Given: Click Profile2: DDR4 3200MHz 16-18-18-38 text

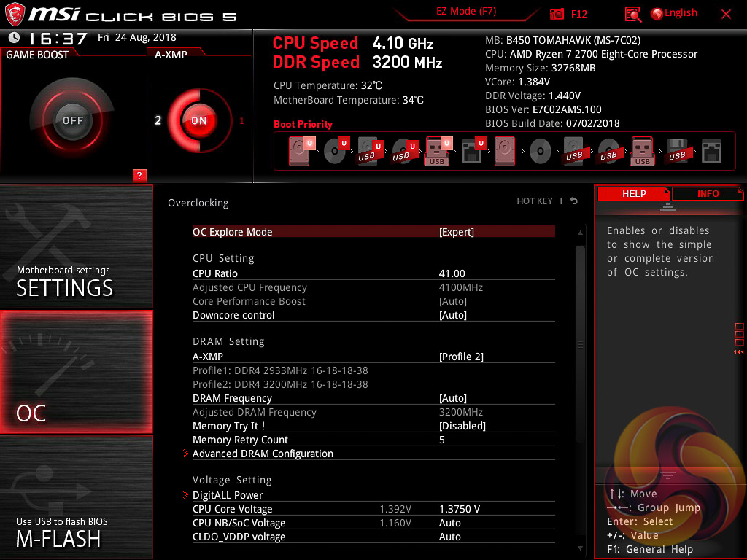Looking at the screenshot, I should (280, 384).
